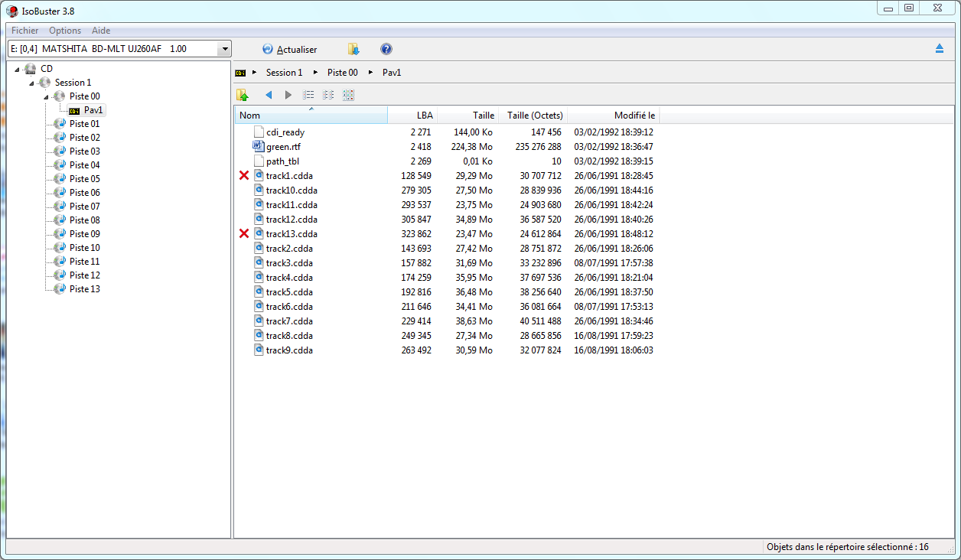Expand the breadcrumb arrow before Session 1
This screenshot has height=560, width=961.
254,73
